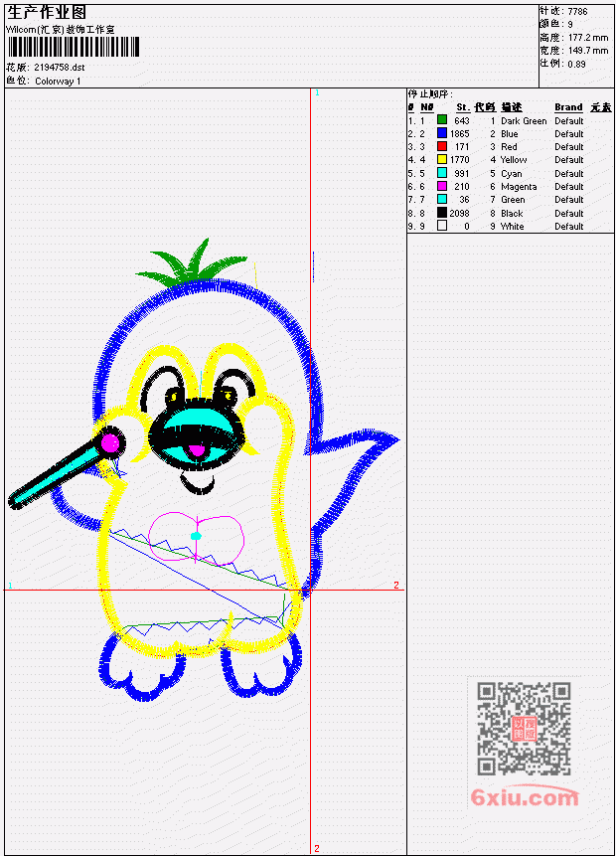
Task: Click the scale value '0.89'
Action: pyautogui.click(x=576, y=65)
